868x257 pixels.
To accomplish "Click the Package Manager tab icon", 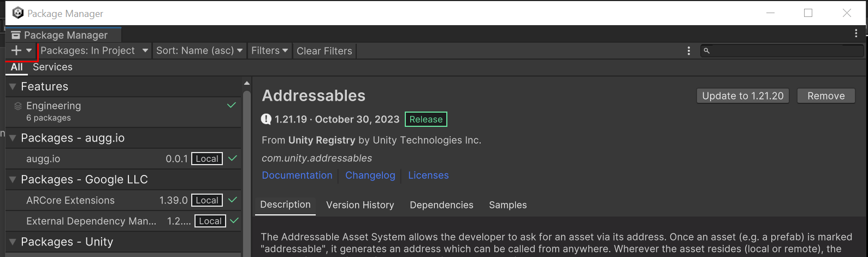I will (x=16, y=35).
